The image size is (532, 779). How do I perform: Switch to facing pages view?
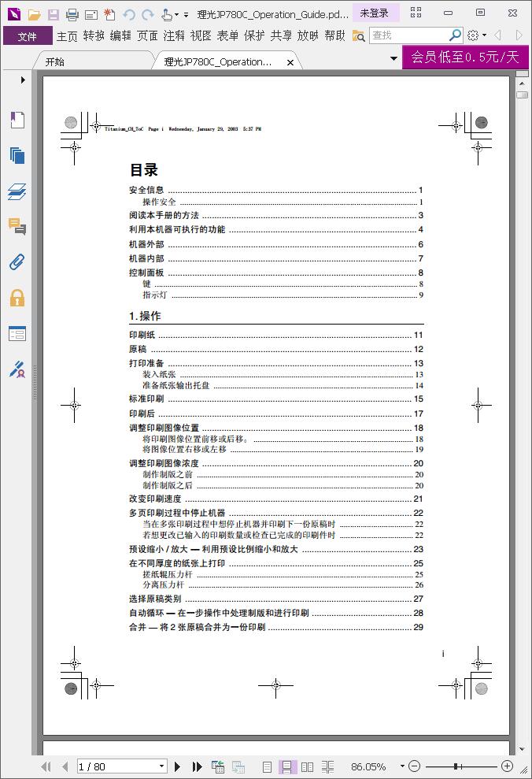point(307,767)
